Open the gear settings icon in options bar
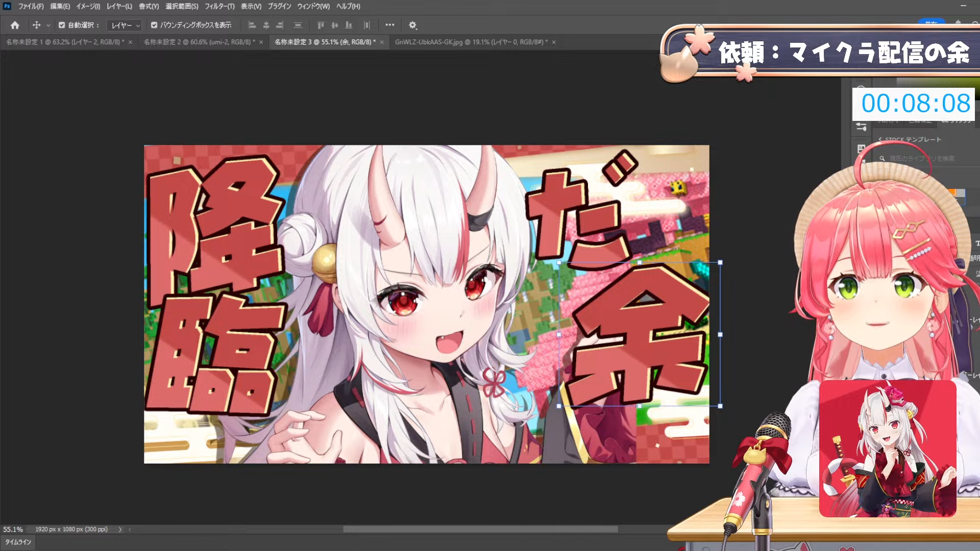 point(413,25)
